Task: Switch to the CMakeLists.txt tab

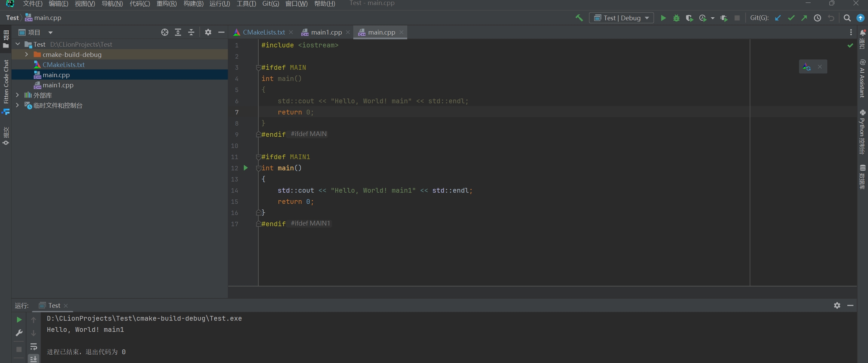Action: tap(263, 32)
